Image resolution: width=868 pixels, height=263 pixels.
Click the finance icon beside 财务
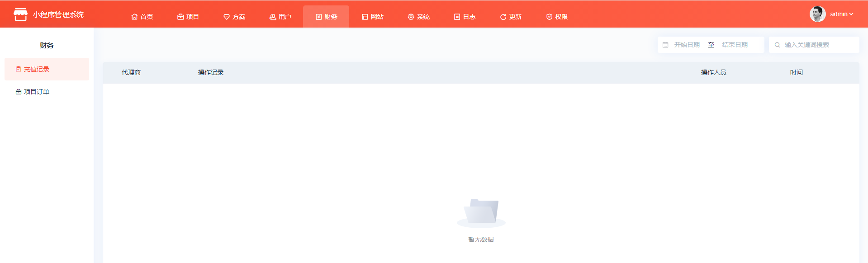click(x=319, y=17)
